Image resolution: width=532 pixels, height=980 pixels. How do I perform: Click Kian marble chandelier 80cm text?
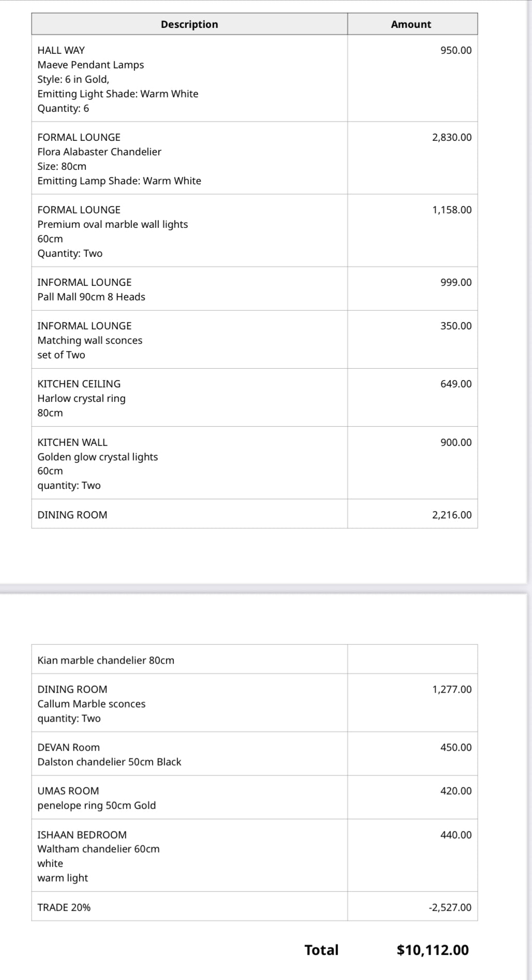(106, 660)
